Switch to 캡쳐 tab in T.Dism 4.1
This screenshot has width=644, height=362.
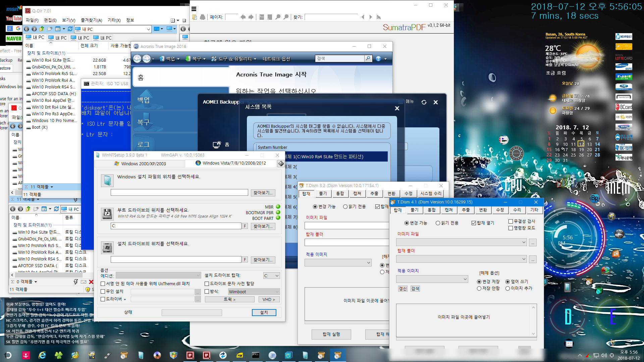click(449, 210)
